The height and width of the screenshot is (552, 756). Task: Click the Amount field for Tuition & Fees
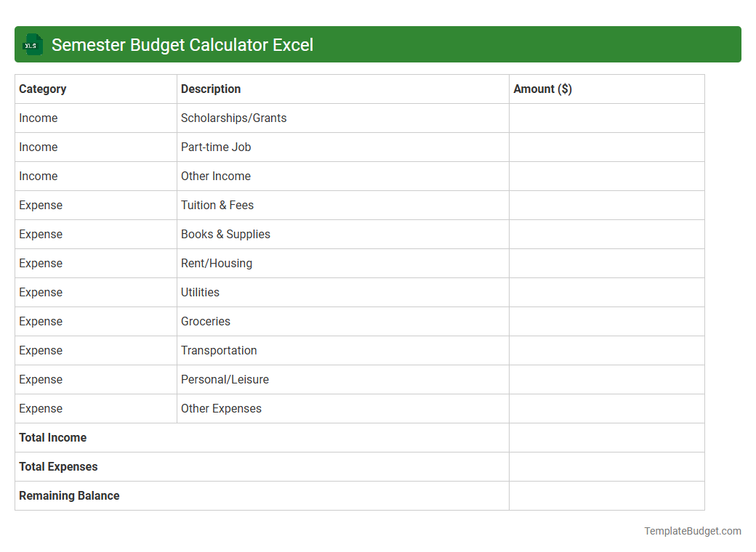(606, 205)
